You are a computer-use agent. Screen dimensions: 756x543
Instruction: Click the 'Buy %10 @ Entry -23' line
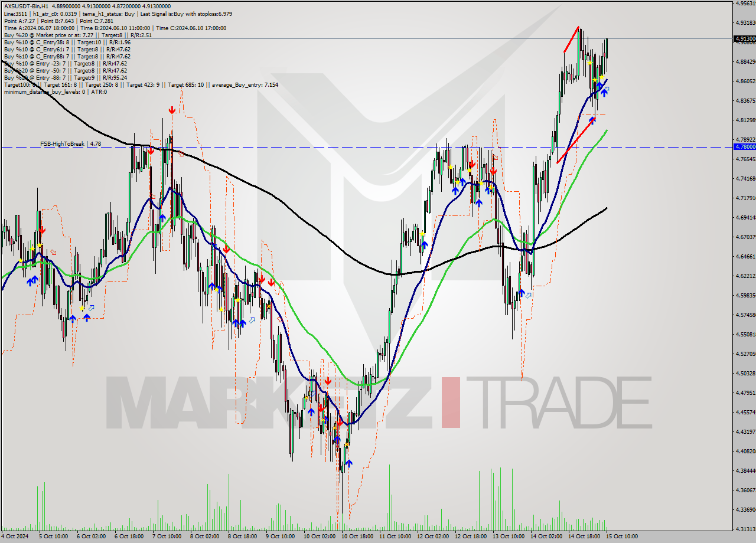pos(65,63)
